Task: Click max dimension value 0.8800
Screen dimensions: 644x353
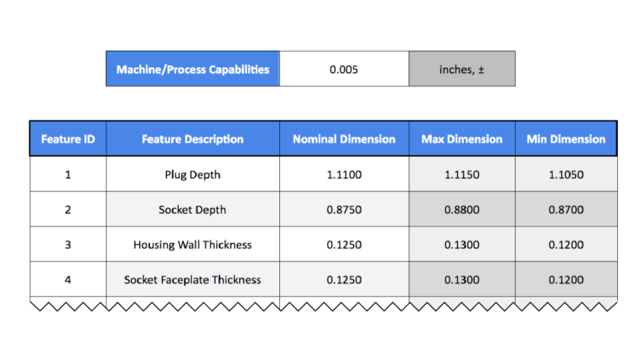Action: coord(462,210)
